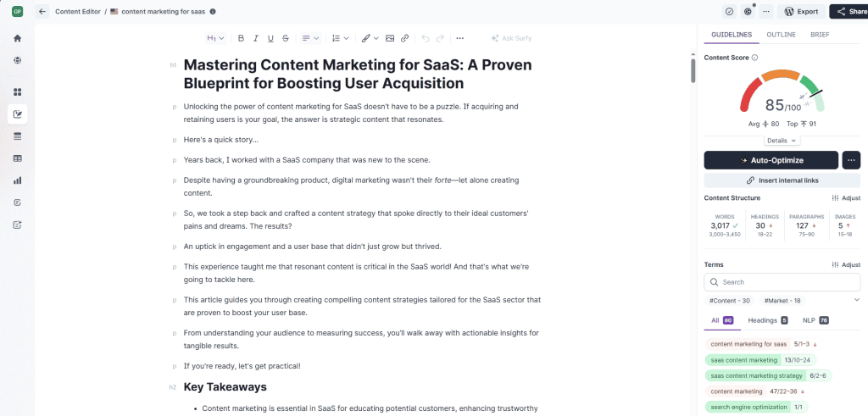The image size is (868, 416).
Task: Filter terms by #Market - 18 tag
Action: [782, 301]
